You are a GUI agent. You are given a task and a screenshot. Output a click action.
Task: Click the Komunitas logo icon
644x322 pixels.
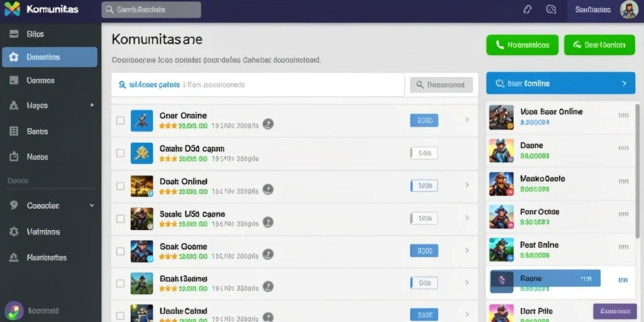(12, 9)
